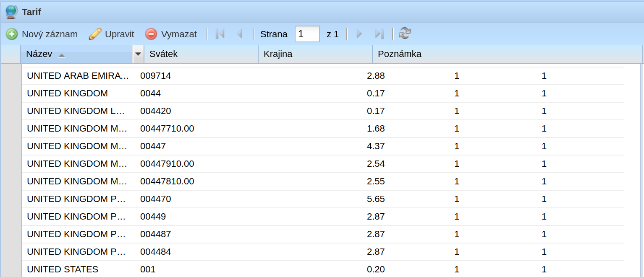Click the code 0044 cell

coord(151,93)
